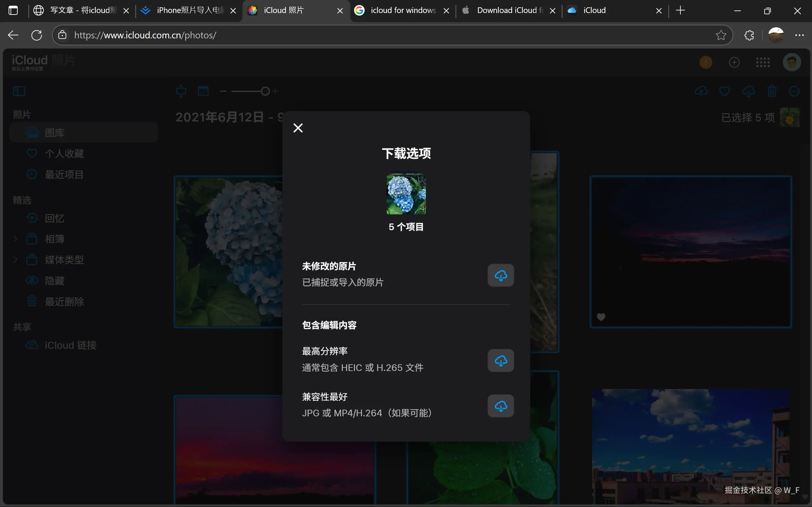Viewport: 812px width, 507px height.
Task: Add this page to browser favorites
Action: pos(721,35)
